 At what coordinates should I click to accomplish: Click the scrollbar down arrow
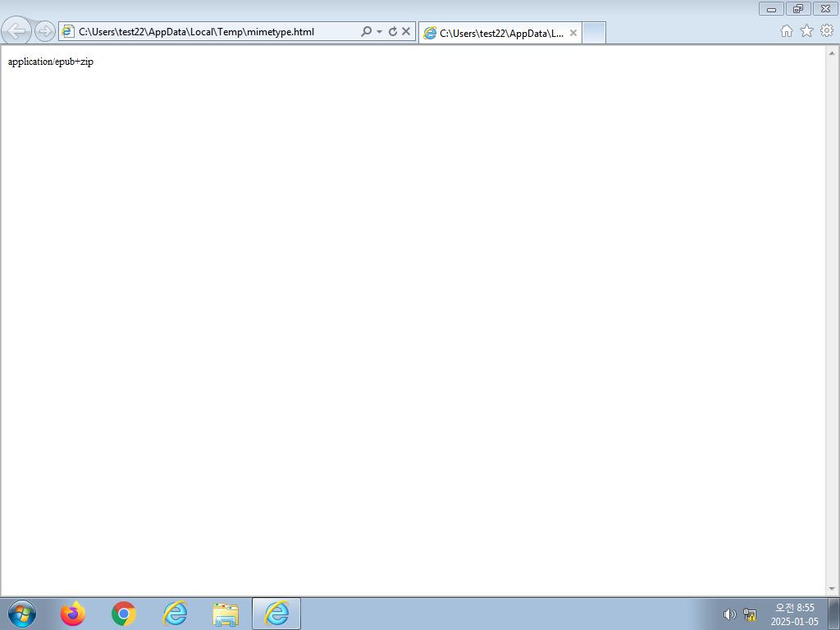[x=832, y=589]
